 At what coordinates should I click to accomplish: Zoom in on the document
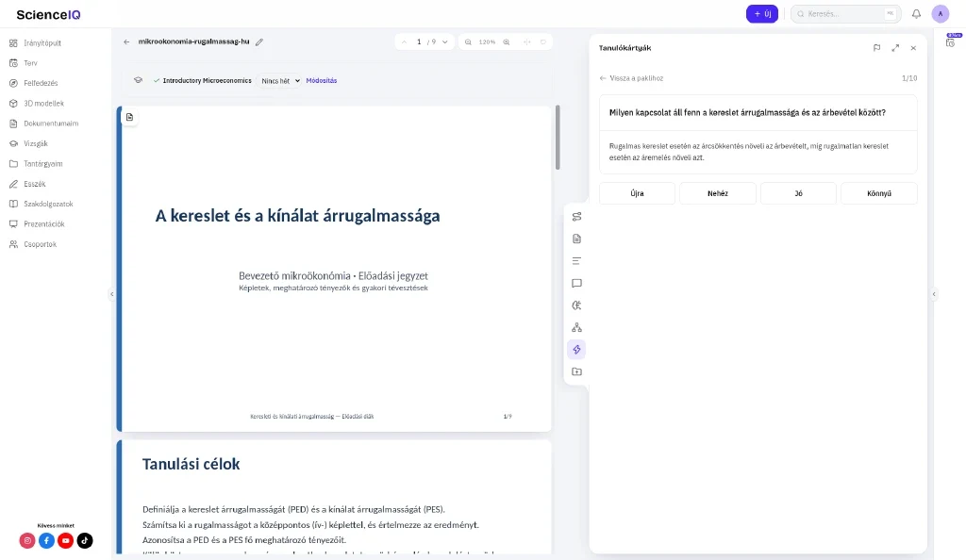507,41
